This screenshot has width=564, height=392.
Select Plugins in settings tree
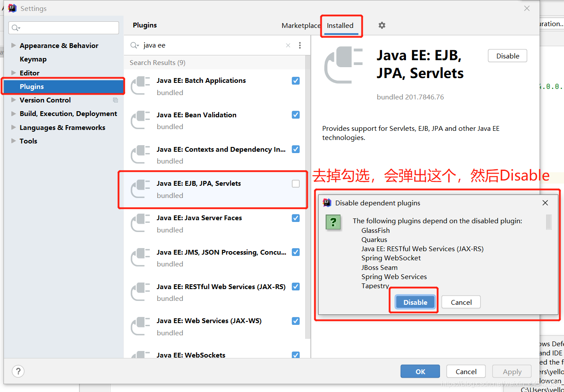point(64,86)
